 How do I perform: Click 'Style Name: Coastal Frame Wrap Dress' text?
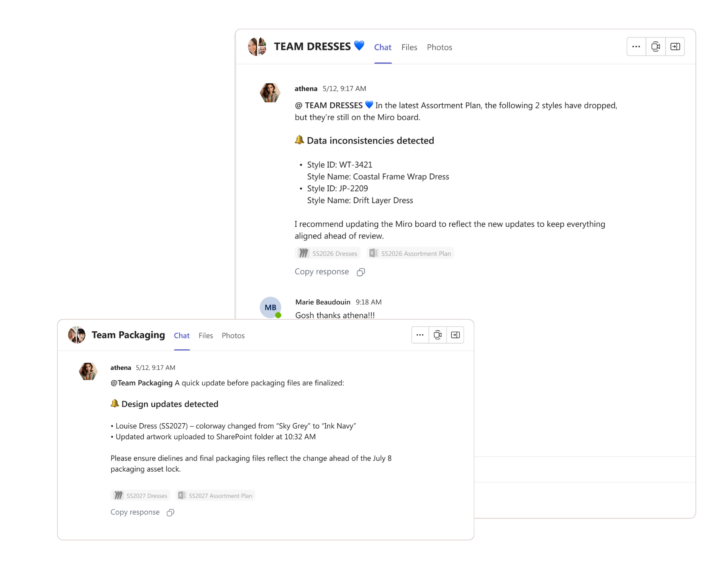tap(378, 176)
